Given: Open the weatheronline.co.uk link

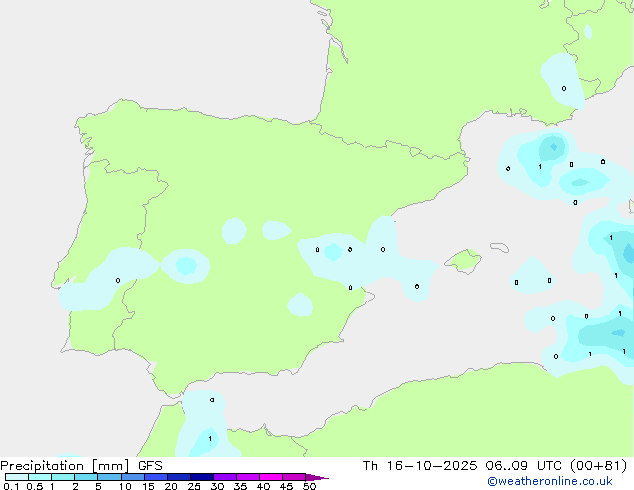Looking at the screenshot, I should [550, 481].
